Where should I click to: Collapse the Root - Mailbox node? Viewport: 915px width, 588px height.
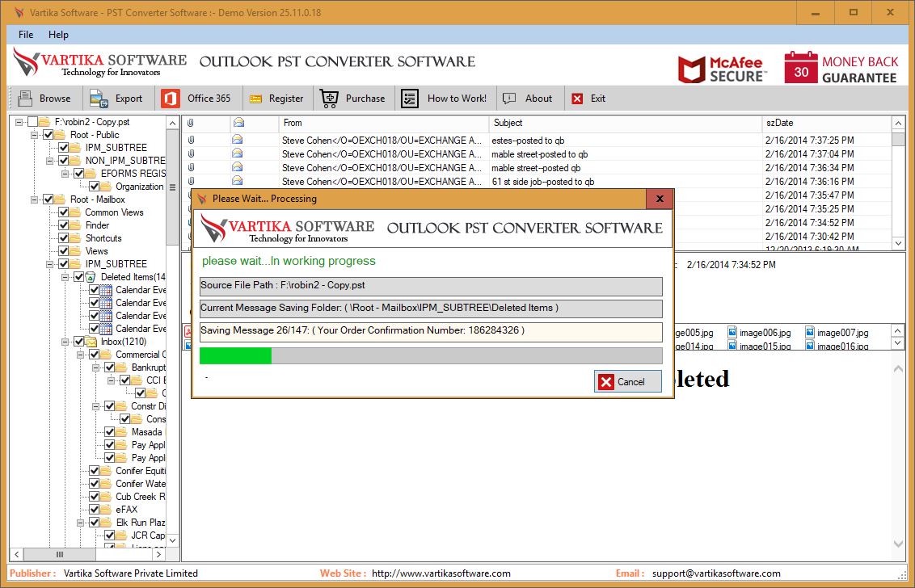(x=35, y=199)
